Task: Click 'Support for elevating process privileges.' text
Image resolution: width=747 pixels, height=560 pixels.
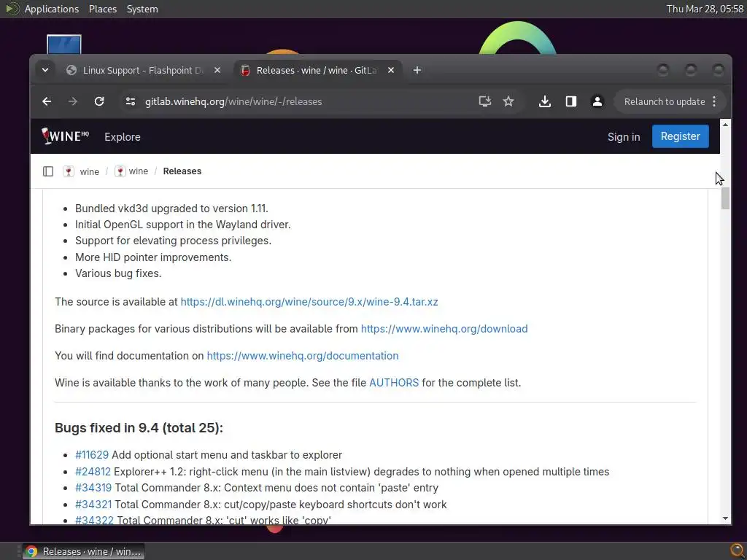Action: [173, 241]
